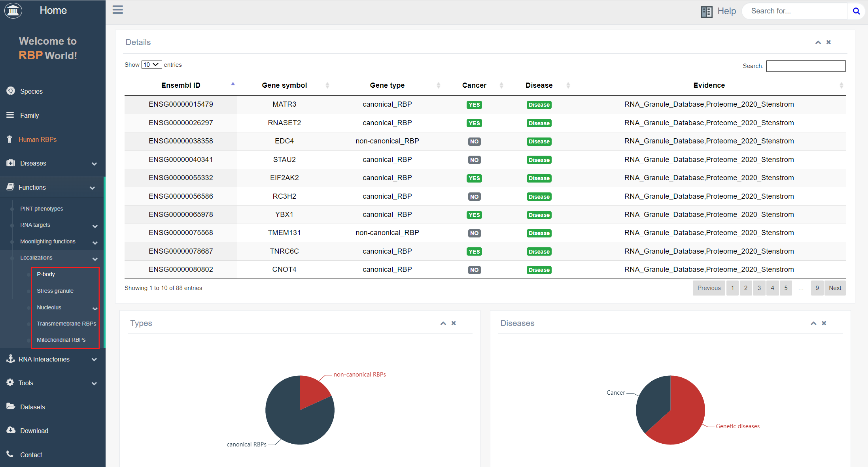
Task: Expand the Nucleolus submenu chevron
Action: click(95, 308)
